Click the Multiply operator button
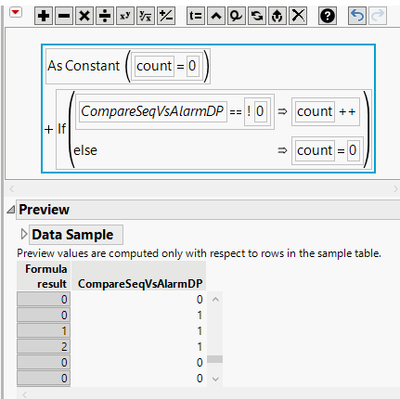 [x=85, y=16]
